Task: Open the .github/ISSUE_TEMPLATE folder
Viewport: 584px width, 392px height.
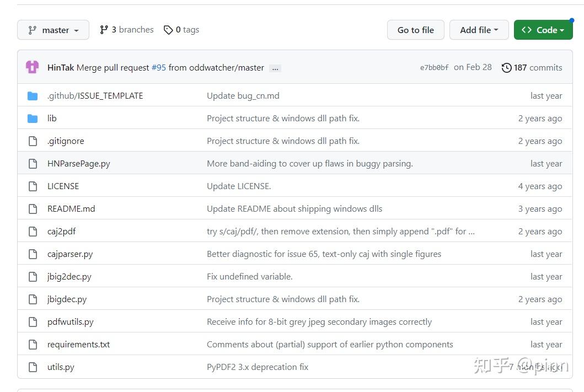Action: tap(95, 96)
